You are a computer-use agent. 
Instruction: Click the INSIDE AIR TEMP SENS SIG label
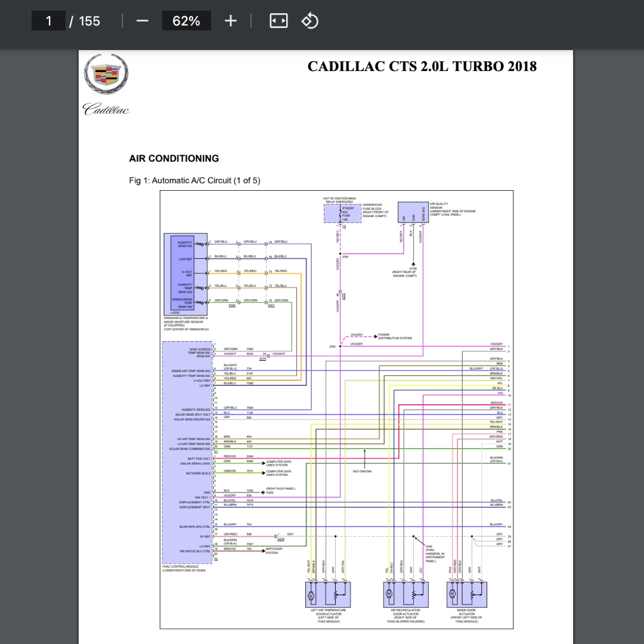coord(191,371)
